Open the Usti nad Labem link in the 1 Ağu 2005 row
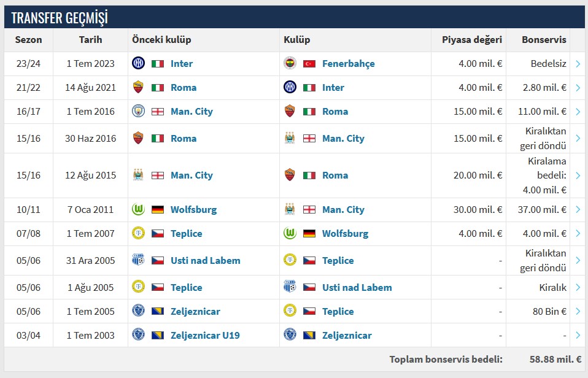The image size is (588, 378). tap(357, 287)
